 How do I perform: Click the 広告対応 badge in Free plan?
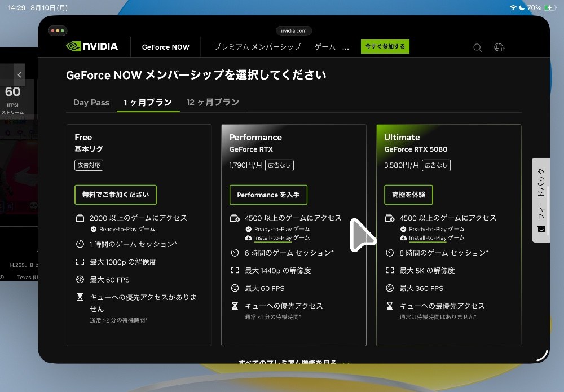coord(89,165)
